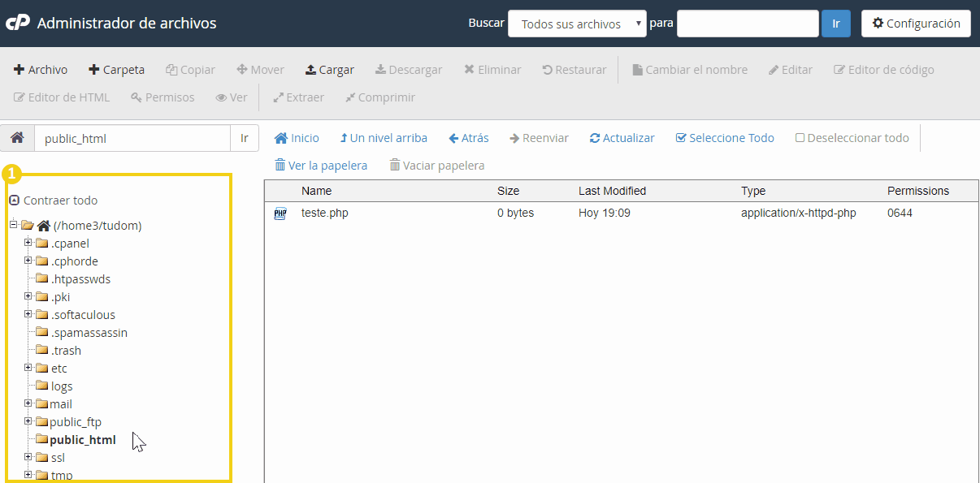Click the Hoy 19:09 modified date
Screen dimensions: 980x483
click(x=605, y=213)
